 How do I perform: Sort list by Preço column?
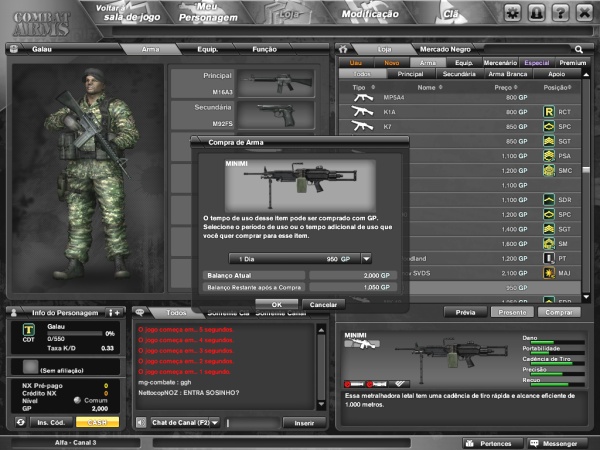click(x=505, y=88)
